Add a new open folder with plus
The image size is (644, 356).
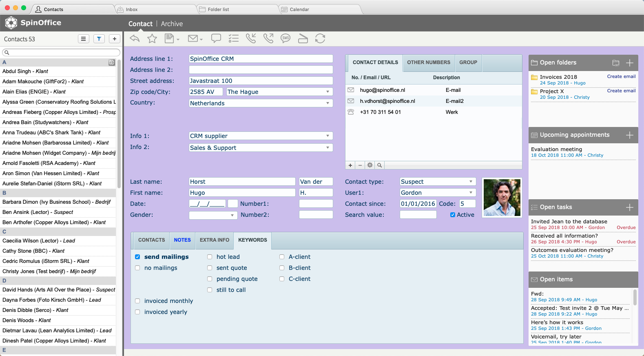630,63
